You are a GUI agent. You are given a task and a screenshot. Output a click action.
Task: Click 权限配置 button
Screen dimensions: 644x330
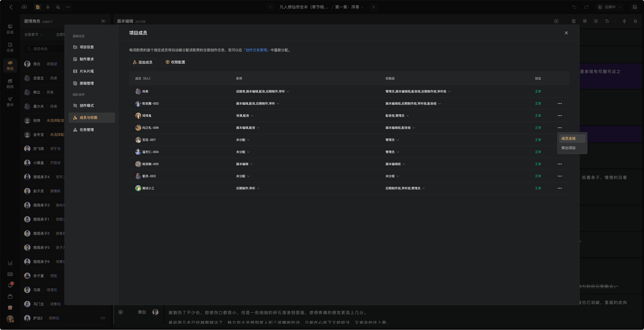coord(175,62)
